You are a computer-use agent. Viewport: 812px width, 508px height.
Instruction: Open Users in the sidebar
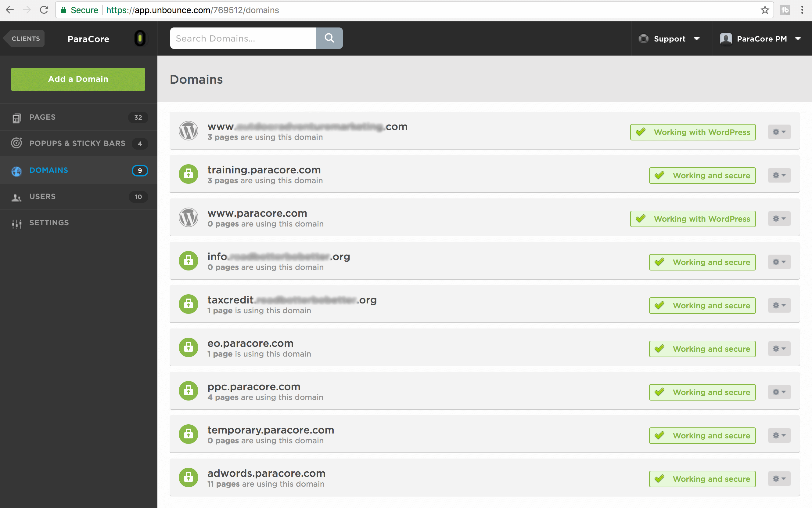[x=79, y=197]
